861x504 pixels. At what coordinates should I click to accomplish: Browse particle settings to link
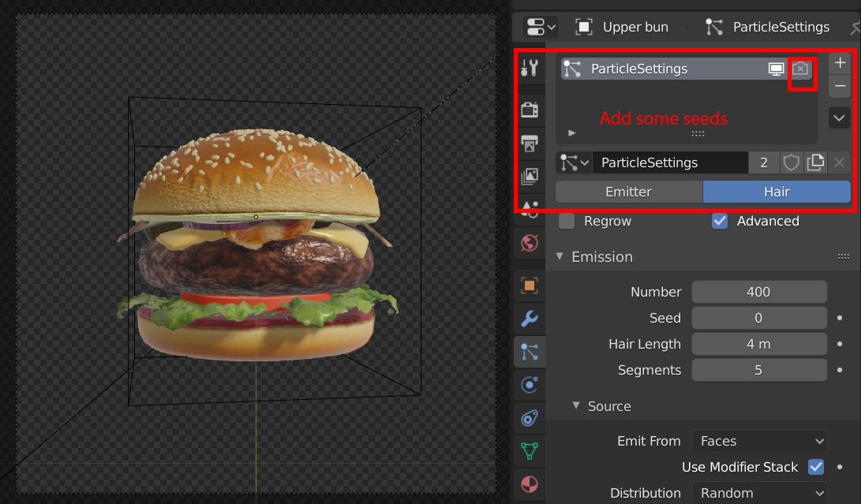[574, 162]
